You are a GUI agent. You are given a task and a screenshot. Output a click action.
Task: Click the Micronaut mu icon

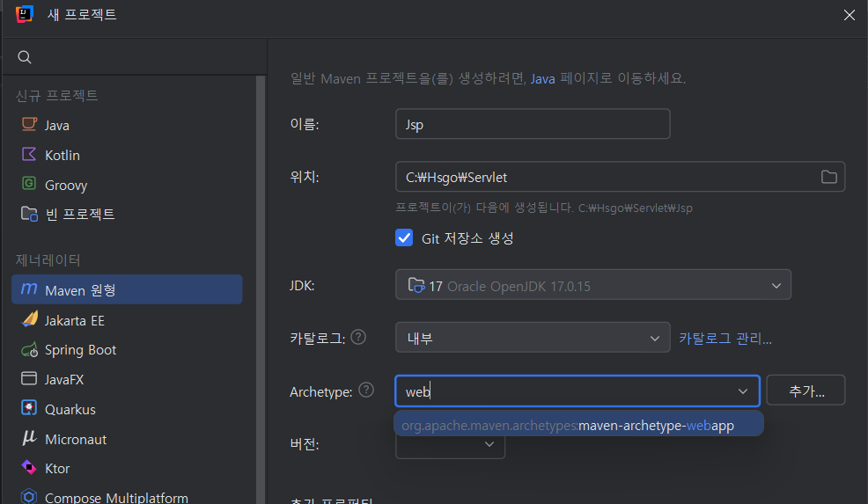point(29,438)
